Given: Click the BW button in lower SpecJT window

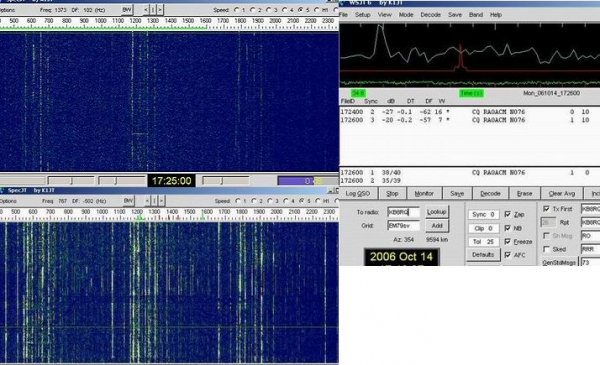Looking at the screenshot, I should 129,200.
